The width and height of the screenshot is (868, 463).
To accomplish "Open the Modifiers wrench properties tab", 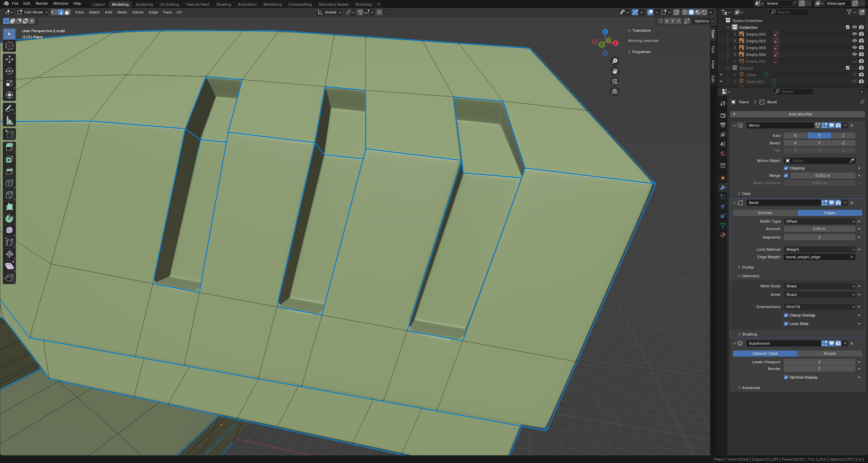I will (x=723, y=187).
